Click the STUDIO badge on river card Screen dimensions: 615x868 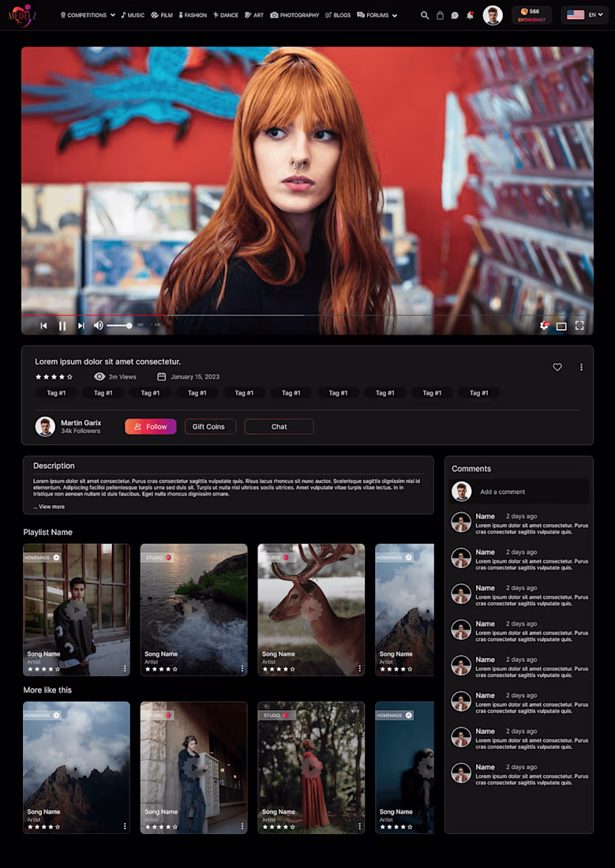[x=158, y=557]
